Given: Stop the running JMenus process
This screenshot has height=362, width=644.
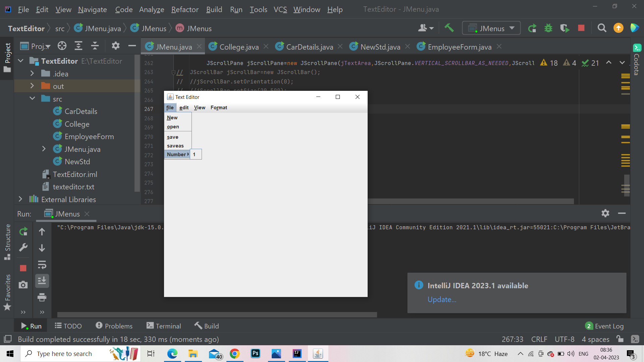Looking at the screenshot, I should 581,28.
